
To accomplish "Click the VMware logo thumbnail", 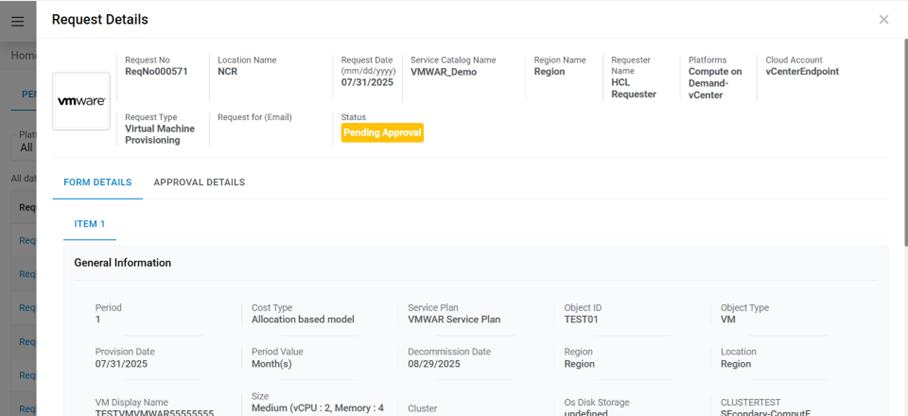I will tap(81, 101).
